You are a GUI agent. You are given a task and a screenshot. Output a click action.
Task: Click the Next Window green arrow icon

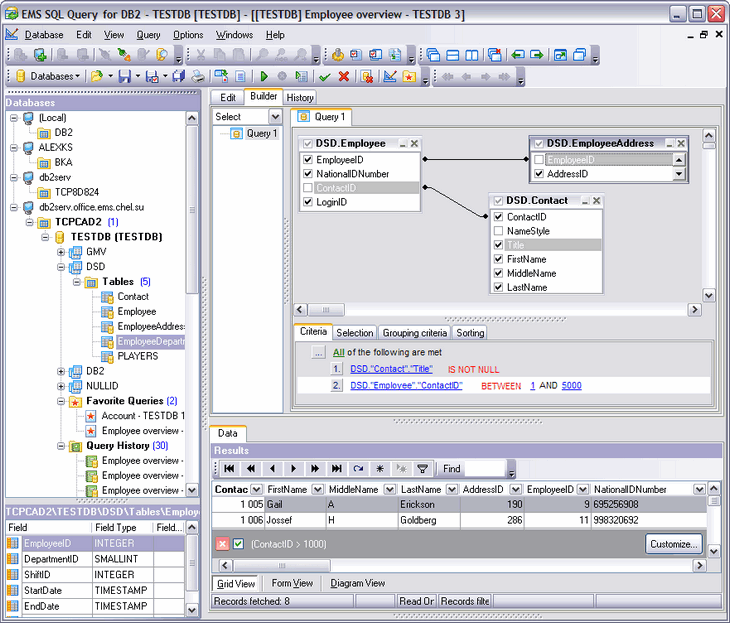point(537,55)
